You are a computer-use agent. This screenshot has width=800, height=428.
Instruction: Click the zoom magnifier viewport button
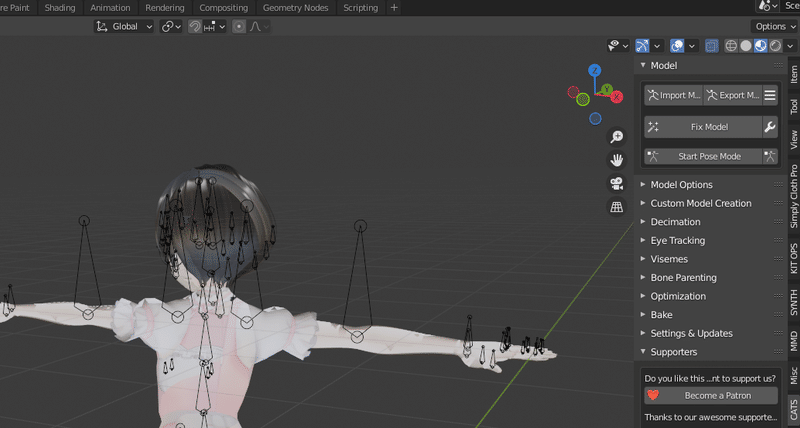pyautogui.click(x=617, y=136)
